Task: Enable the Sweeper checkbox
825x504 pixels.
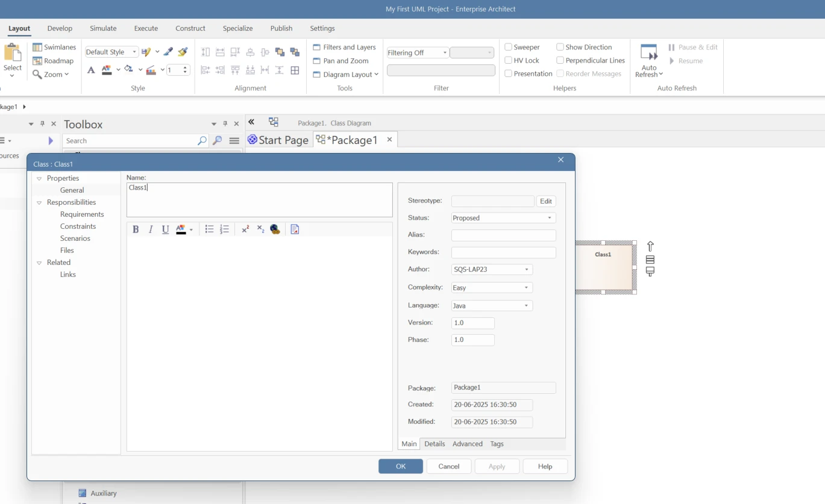Action: (509, 47)
